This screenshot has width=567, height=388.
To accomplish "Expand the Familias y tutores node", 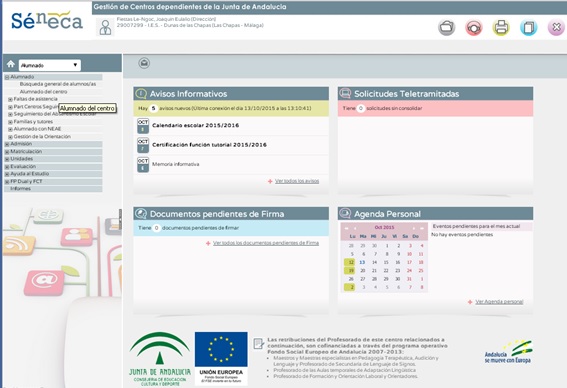I will (x=10, y=122).
